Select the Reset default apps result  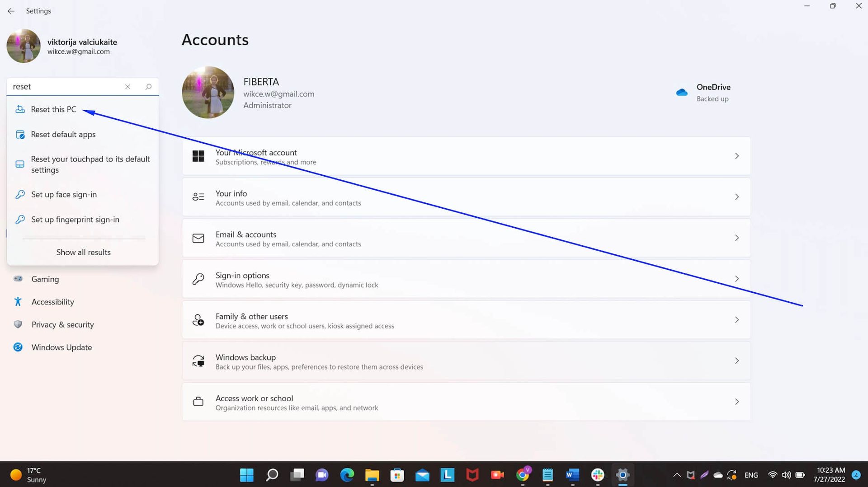pos(83,134)
